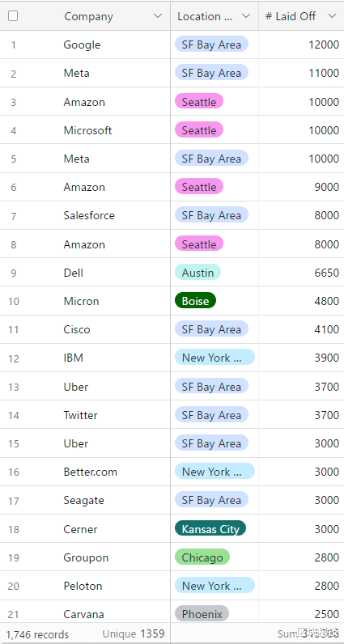Click the Company column header
Viewport: 344px width, 644px height.
tap(88, 16)
